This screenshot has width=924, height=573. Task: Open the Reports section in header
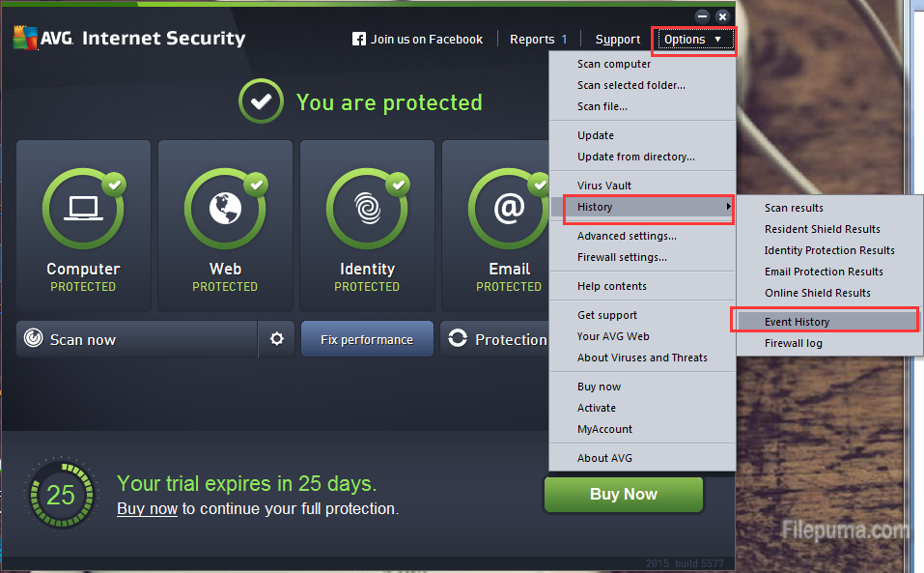[538, 40]
